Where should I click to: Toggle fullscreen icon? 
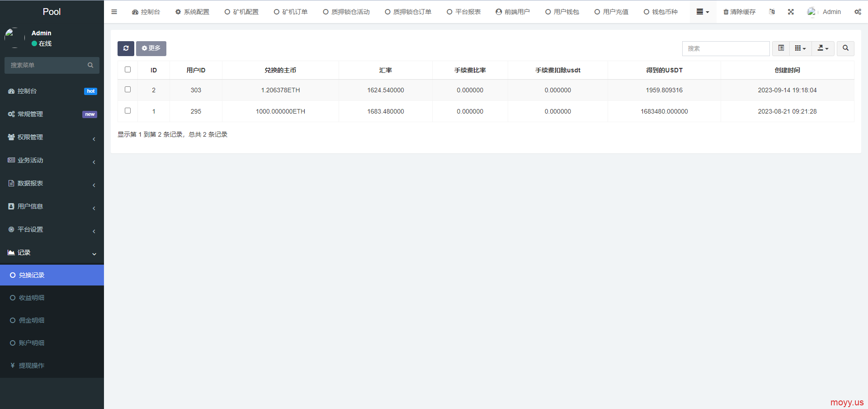791,12
